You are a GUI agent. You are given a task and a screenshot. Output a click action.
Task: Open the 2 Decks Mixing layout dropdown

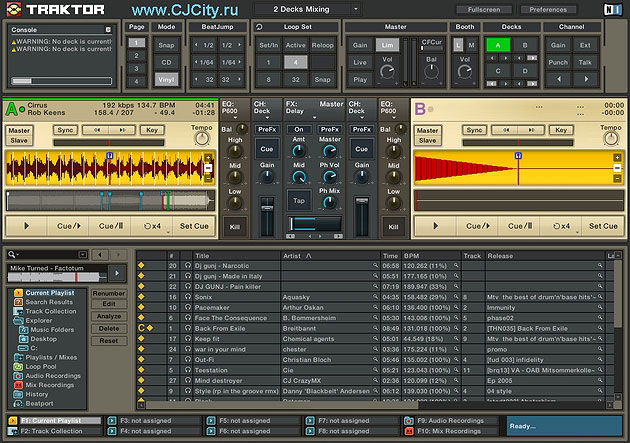coord(305,9)
